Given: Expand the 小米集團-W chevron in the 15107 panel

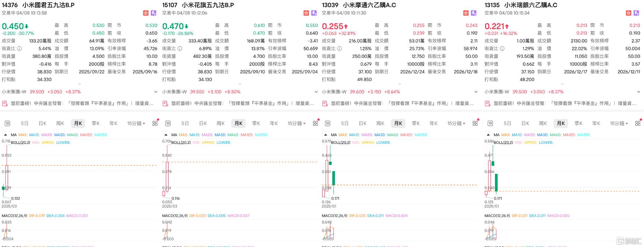Looking at the screenshot, I should 316,92.
